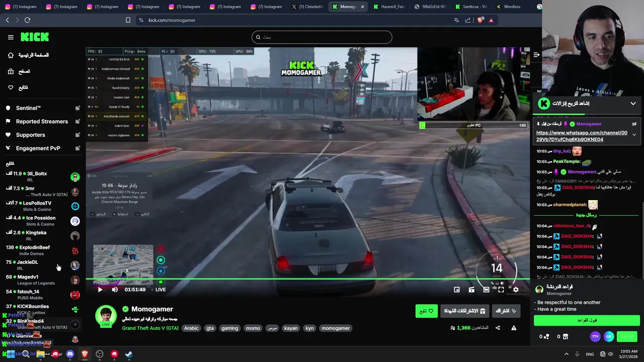Open GIF picker in chat
The height and width of the screenshot is (362, 644).
tap(609, 337)
